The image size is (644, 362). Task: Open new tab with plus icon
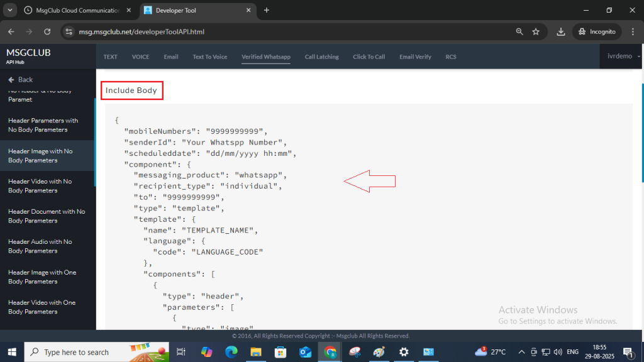(x=267, y=10)
